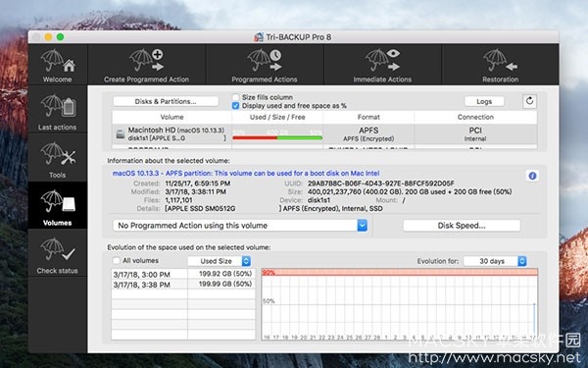Open No Programmed Action dropdown
This screenshot has width=588, height=368.
pyautogui.click(x=240, y=226)
